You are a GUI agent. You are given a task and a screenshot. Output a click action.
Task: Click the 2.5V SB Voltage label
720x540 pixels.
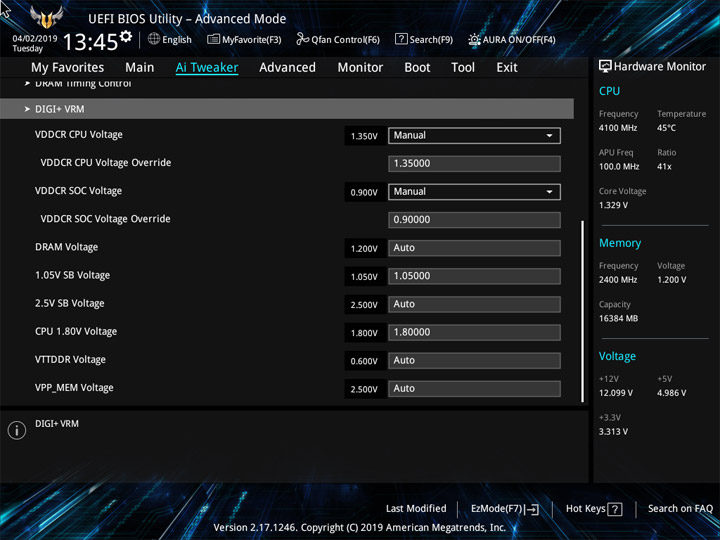tap(70, 304)
